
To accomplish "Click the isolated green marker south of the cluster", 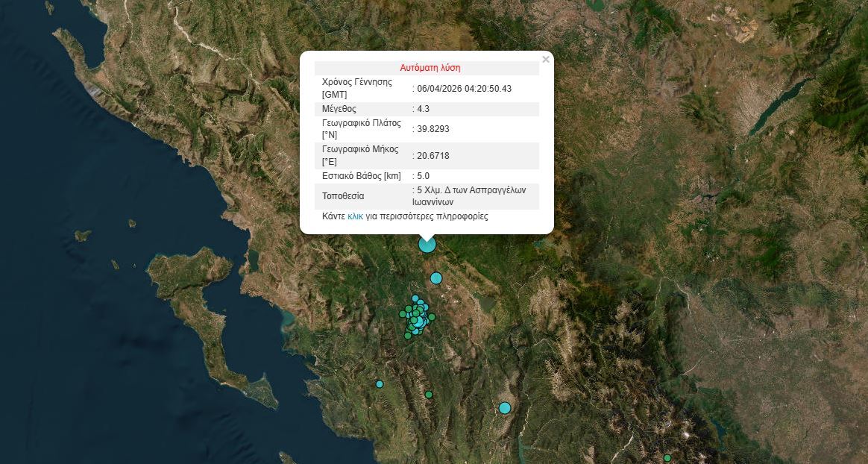I will [429, 395].
